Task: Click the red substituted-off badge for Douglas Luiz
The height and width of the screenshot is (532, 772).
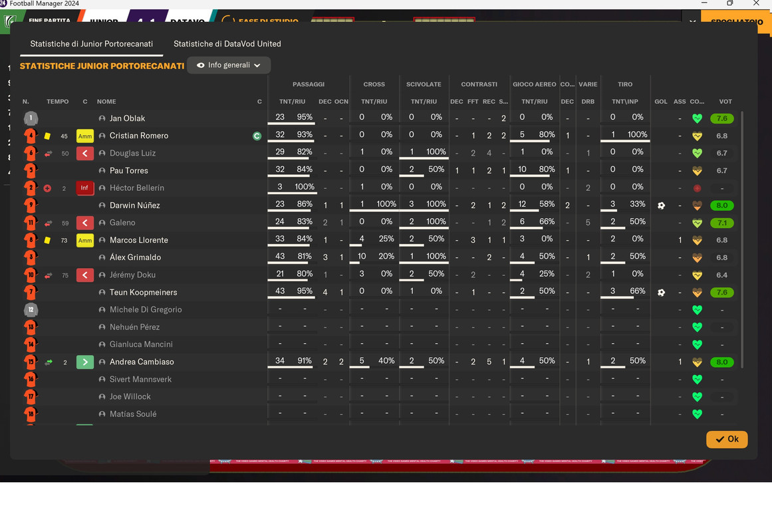Action: 84,153
